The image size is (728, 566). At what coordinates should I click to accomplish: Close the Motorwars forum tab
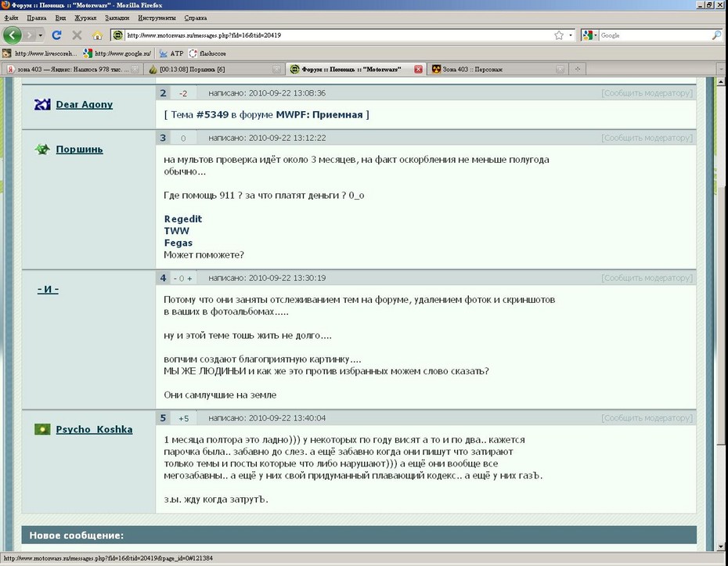(418, 69)
